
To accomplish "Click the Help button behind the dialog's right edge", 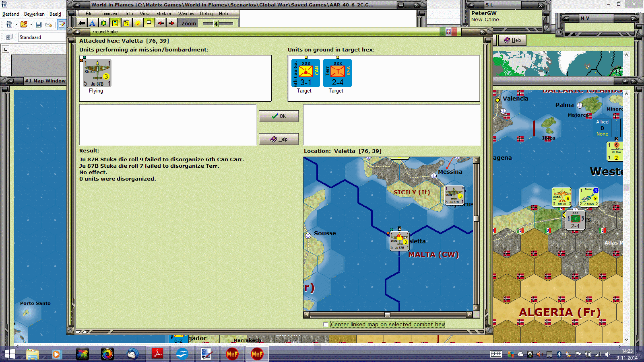I will 512,40.
